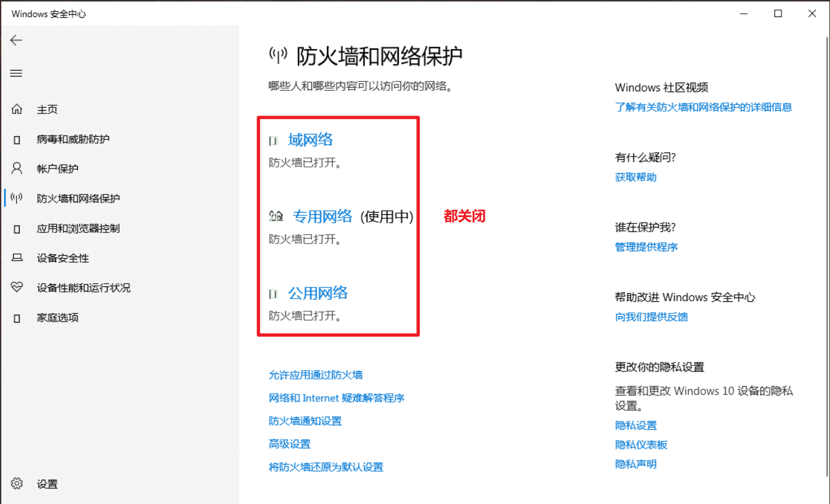Click the gear icon beside 设置
Screen dimensions: 830x504
17,484
